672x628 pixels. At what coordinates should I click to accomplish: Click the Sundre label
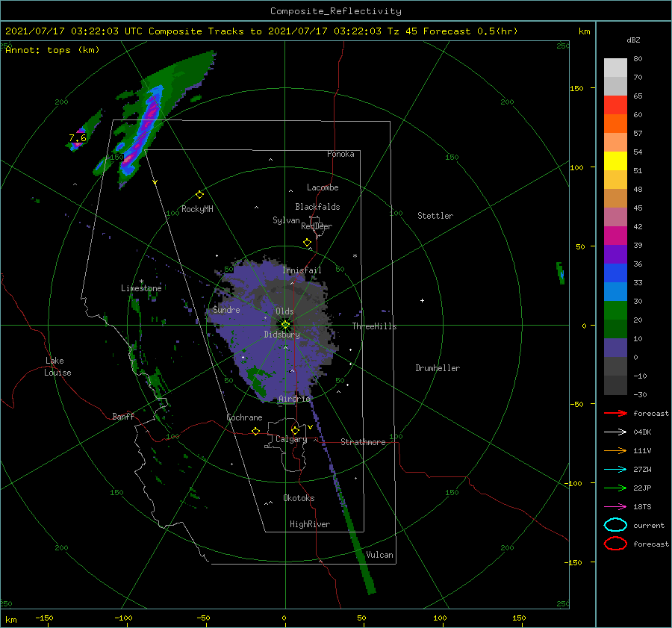(226, 309)
